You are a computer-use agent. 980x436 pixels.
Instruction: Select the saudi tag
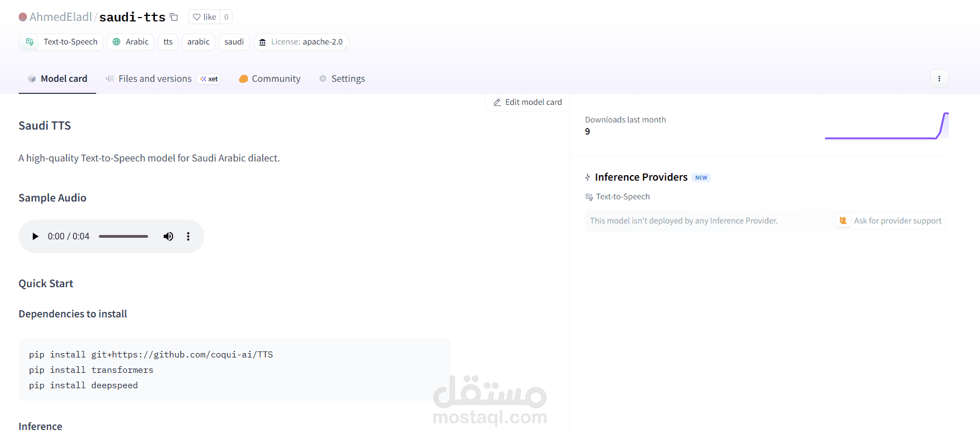tap(234, 42)
